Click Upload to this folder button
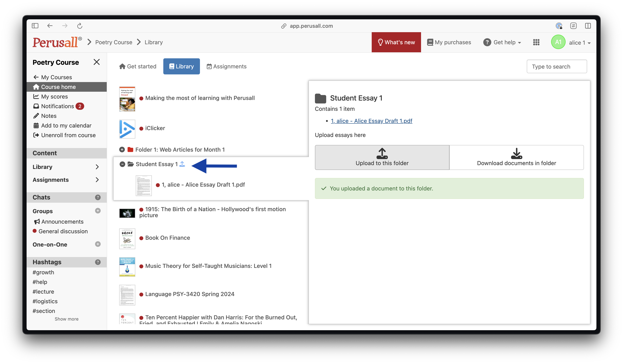 (382, 157)
